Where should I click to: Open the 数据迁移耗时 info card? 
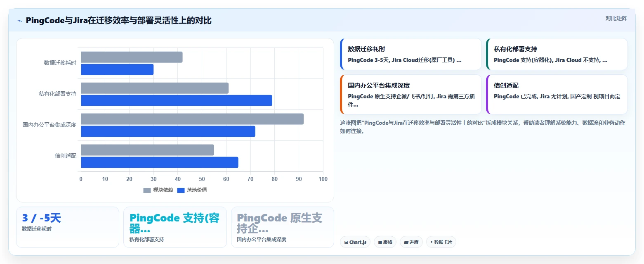(410, 54)
